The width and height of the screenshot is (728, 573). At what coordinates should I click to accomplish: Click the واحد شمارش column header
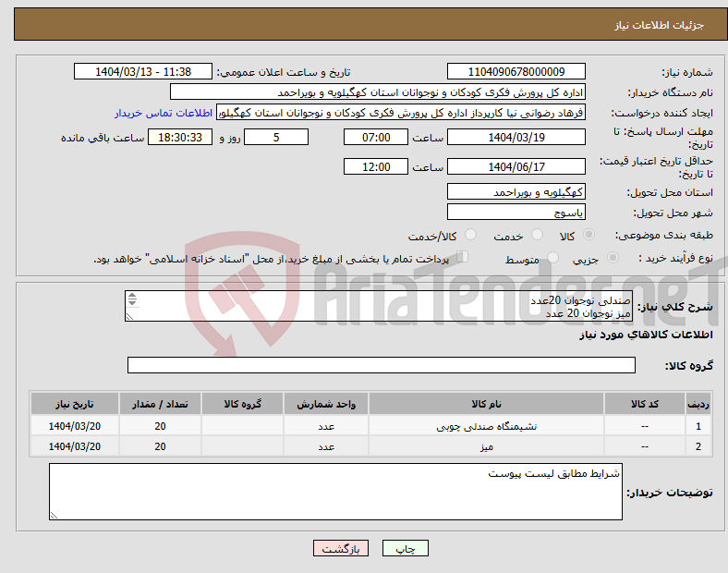326,404
